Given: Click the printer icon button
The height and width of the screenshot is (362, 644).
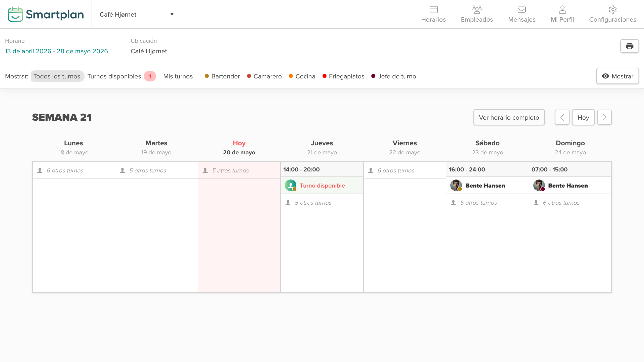Looking at the screenshot, I should point(629,46).
